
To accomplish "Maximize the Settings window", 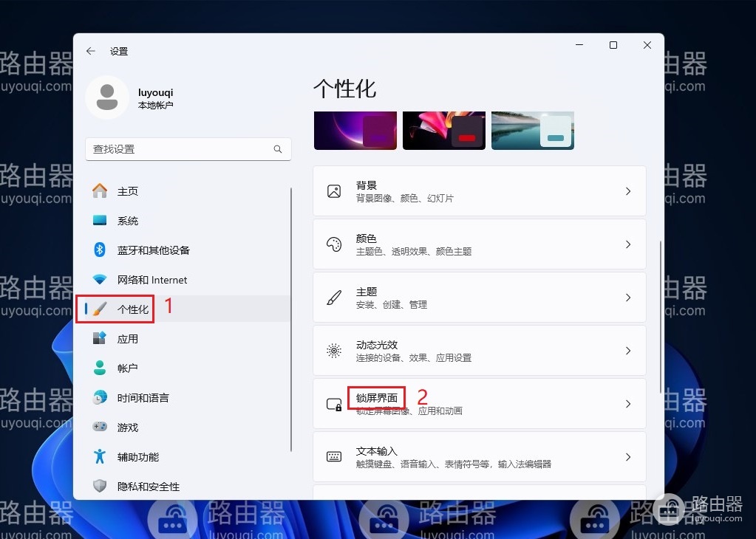I will pyautogui.click(x=613, y=45).
